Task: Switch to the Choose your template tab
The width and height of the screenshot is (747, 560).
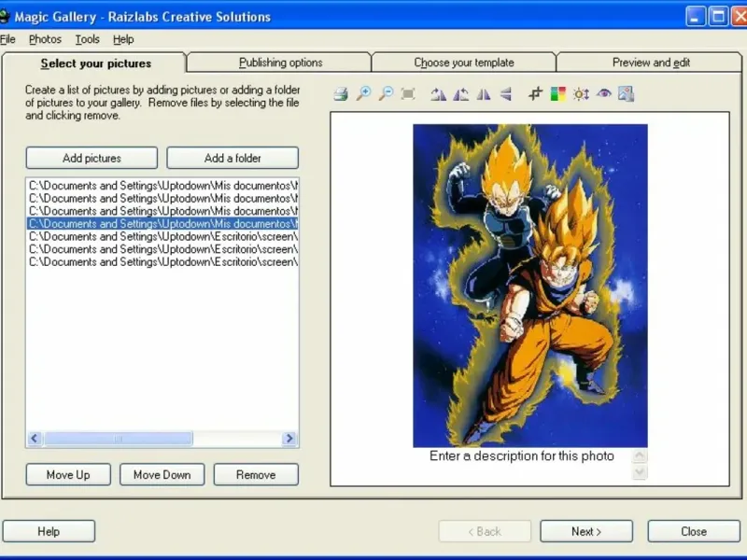Action: point(463,63)
